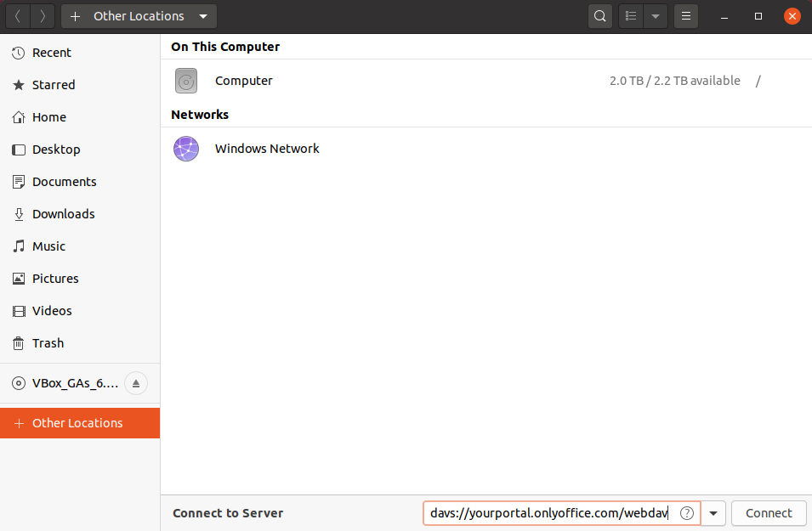
Task: Click the trash can icon
Action: [x=18, y=343]
